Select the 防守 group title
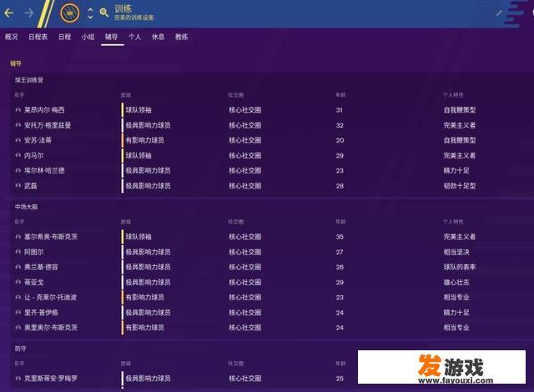This screenshot has width=534, height=392. pyautogui.click(x=20, y=349)
